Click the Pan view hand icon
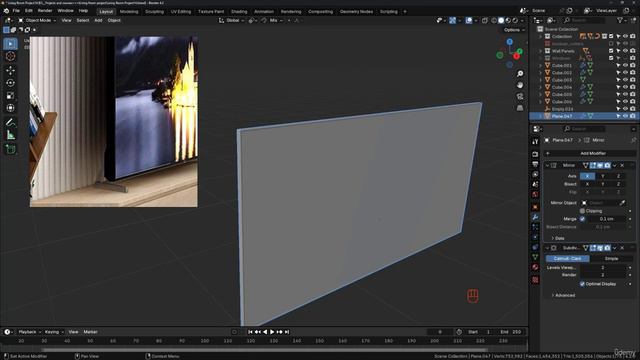Viewport: 640px width, 360px height. point(520,85)
